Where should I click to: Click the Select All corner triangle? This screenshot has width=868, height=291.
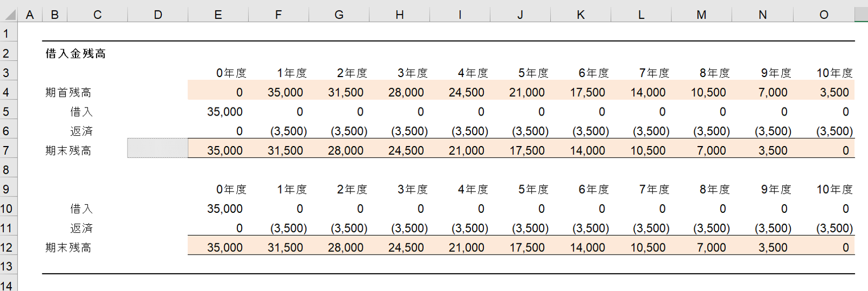(9, 15)
